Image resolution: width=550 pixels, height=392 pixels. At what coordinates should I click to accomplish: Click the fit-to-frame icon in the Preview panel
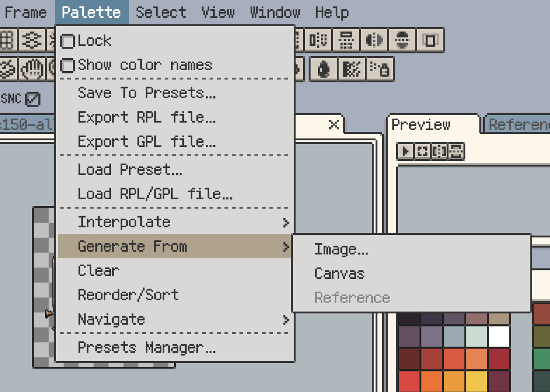(x=422, y=152)
